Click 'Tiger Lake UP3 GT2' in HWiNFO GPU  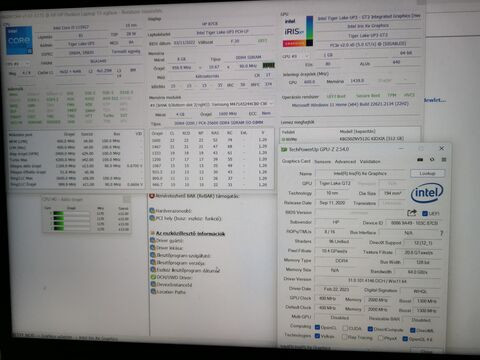tap(368, 35)
